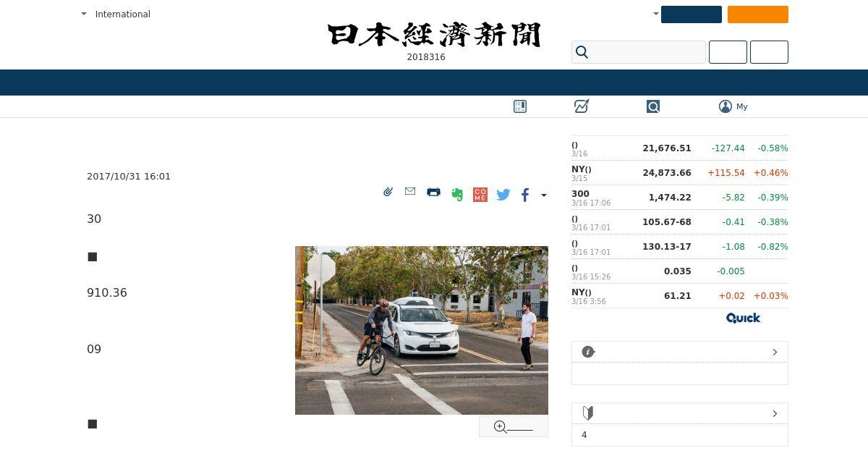Open the newspaper paper-viewer icon
Image resolution: width=868 pixels, height=456 pixels.
(x=520, y=106)
